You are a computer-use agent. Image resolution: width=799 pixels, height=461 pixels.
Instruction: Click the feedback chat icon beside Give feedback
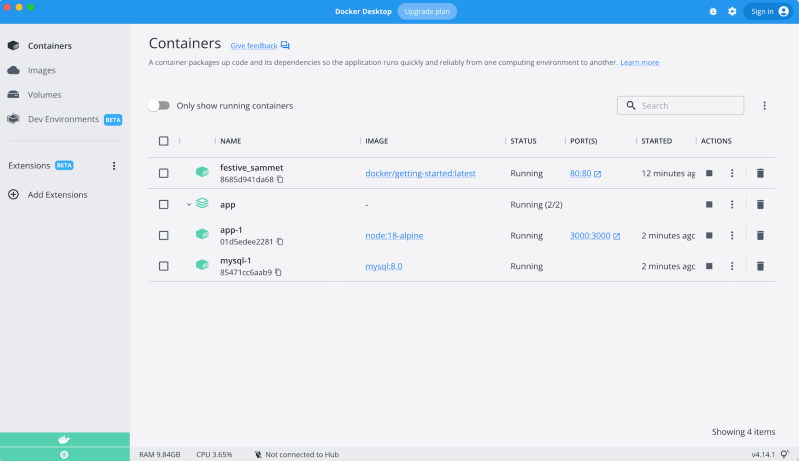click(285, 45)
